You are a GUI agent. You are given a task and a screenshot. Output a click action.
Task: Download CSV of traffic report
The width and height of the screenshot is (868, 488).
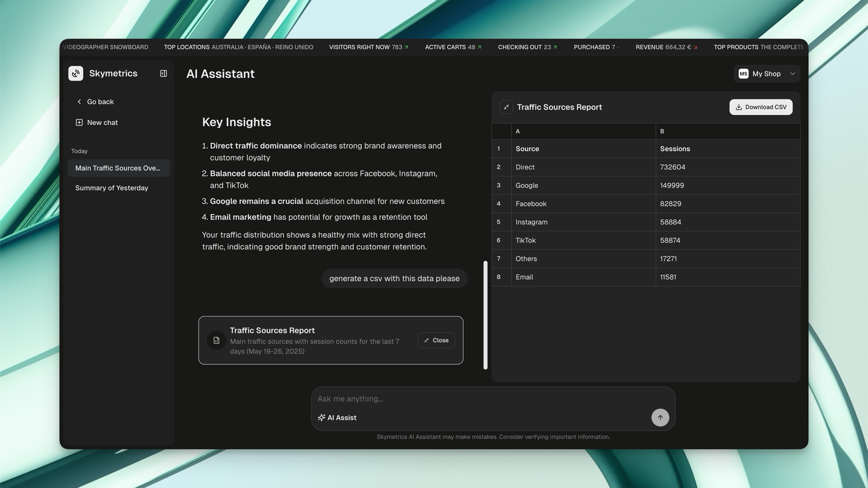click(761, 107)
